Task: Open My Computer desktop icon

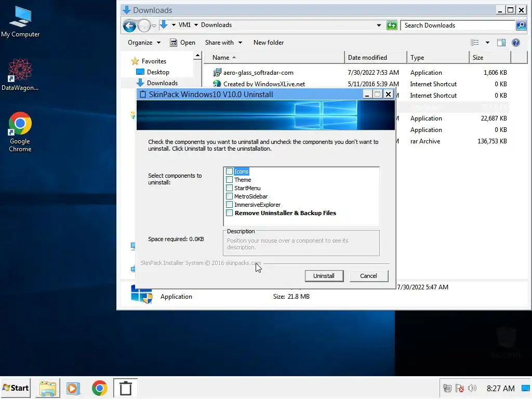Action: [x=20, y=22]
